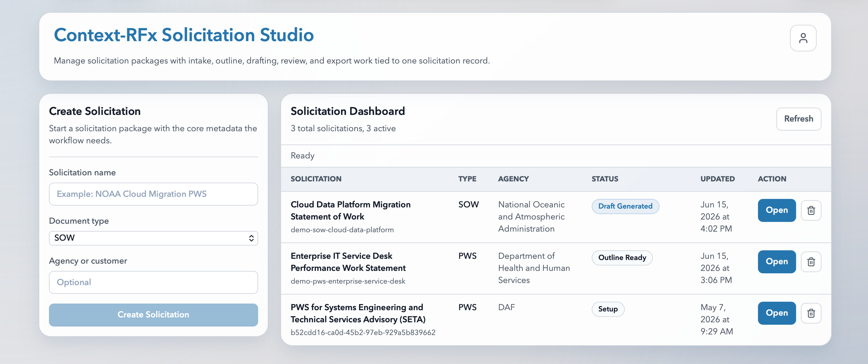Screen dimensions: 868x364
Task: Click the Context-RFx Solicitation Studio title
Action: 184,35
